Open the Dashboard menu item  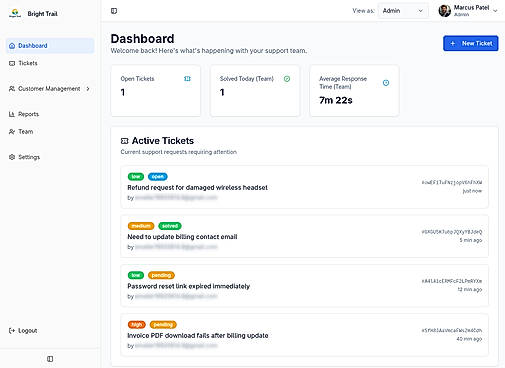tap(50, 46)
